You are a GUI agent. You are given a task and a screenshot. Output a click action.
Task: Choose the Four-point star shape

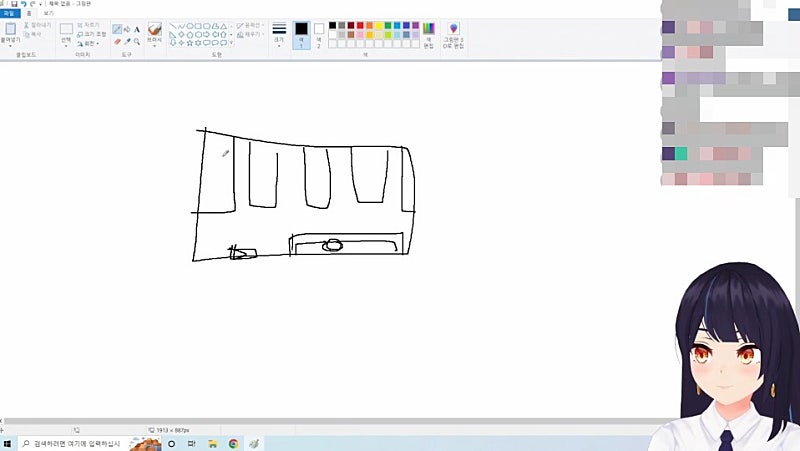[x=181, y=43]
